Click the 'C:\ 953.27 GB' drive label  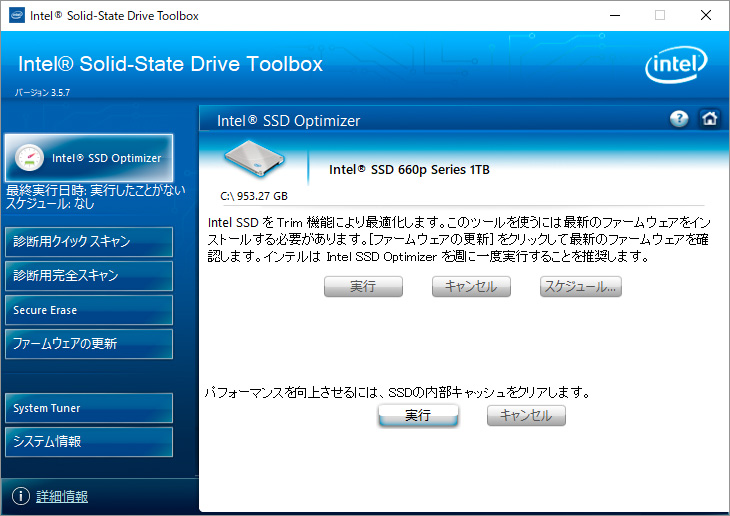click(x=254, y=196)
